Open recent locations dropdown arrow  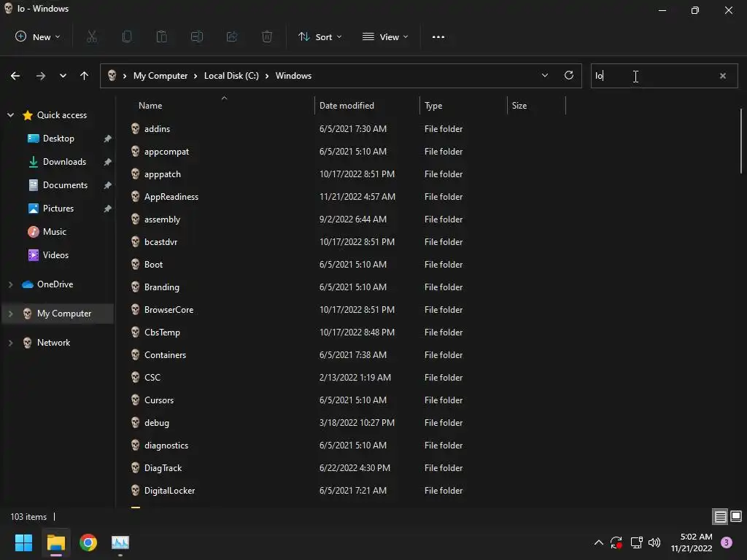63,76
